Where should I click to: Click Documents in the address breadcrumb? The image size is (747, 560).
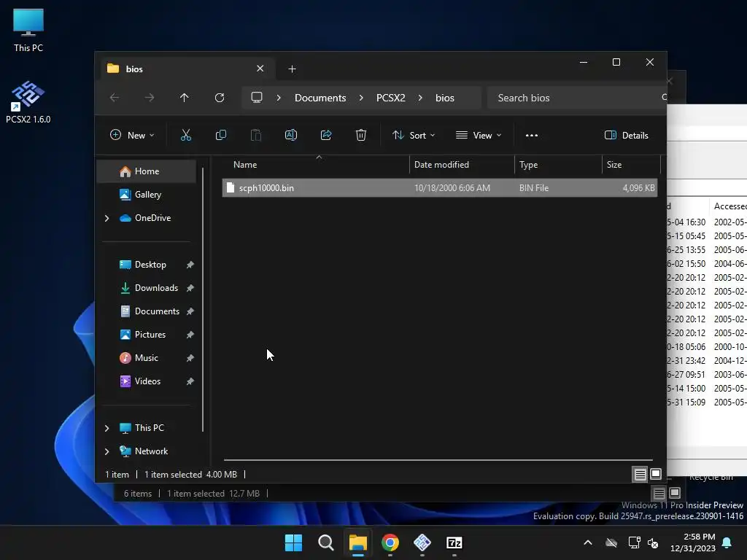pos(320,98)
